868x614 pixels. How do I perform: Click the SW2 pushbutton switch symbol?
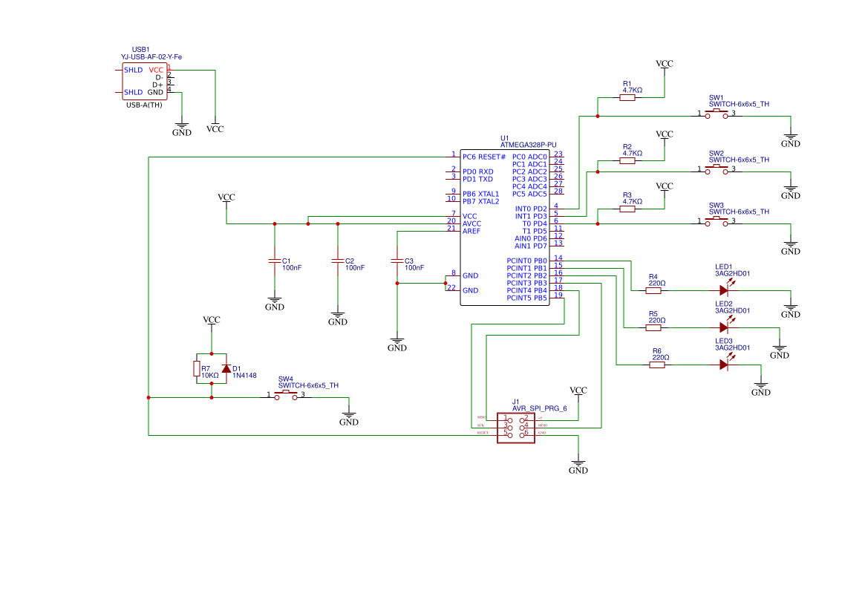coord(717,169)
